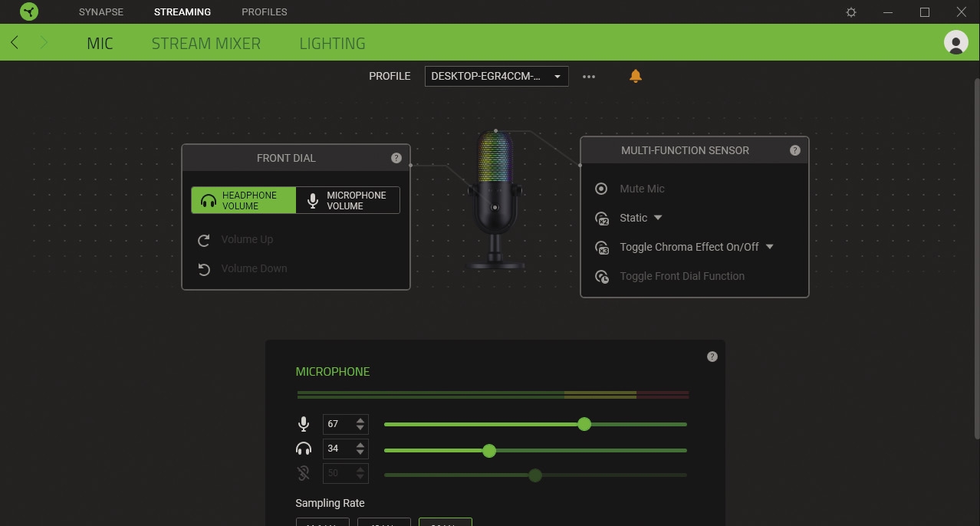This screenshot has width=980, height=526.
Task: Expand the Static effect dropdown
Action: click(658, 218)
